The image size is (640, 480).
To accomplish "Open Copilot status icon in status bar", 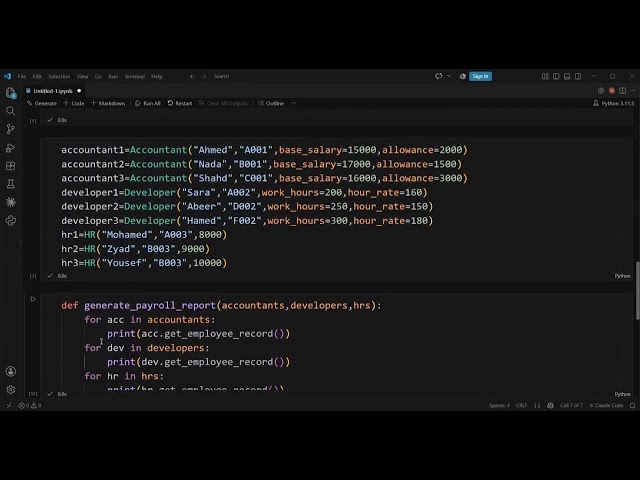I will [x=551, y=405].
